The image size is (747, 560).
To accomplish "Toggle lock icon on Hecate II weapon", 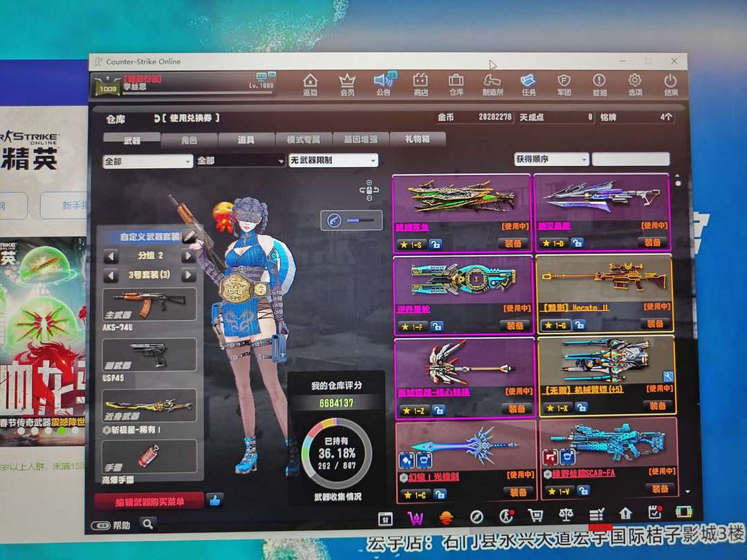I will 578,325.
